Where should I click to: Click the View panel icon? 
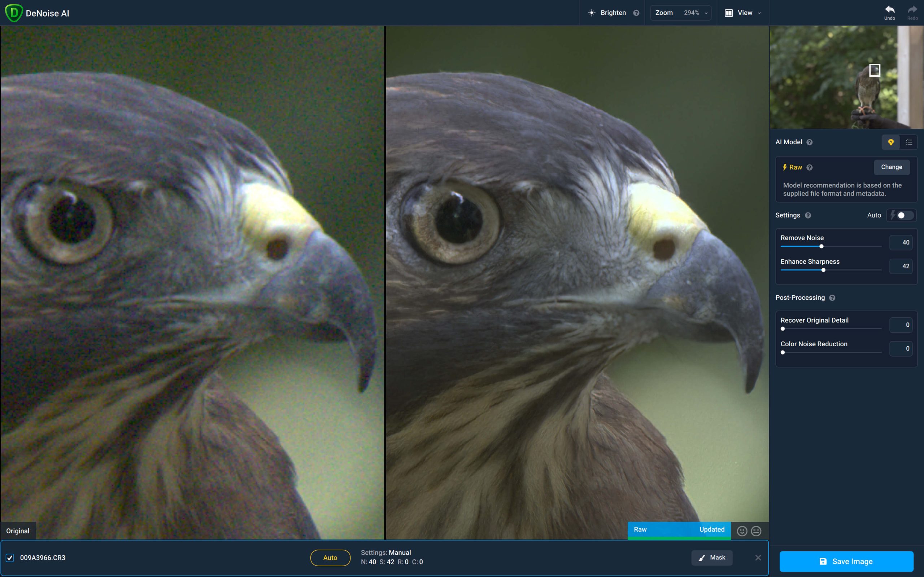tap(728, 13)
